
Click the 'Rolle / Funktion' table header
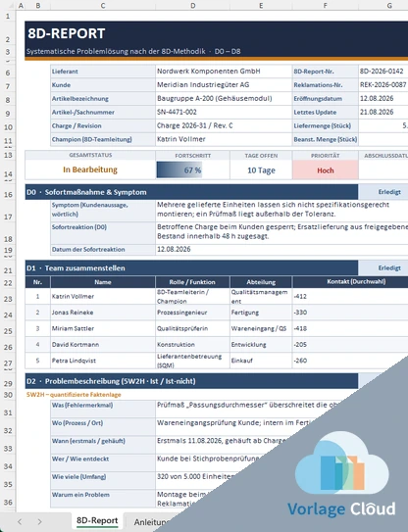192,282
